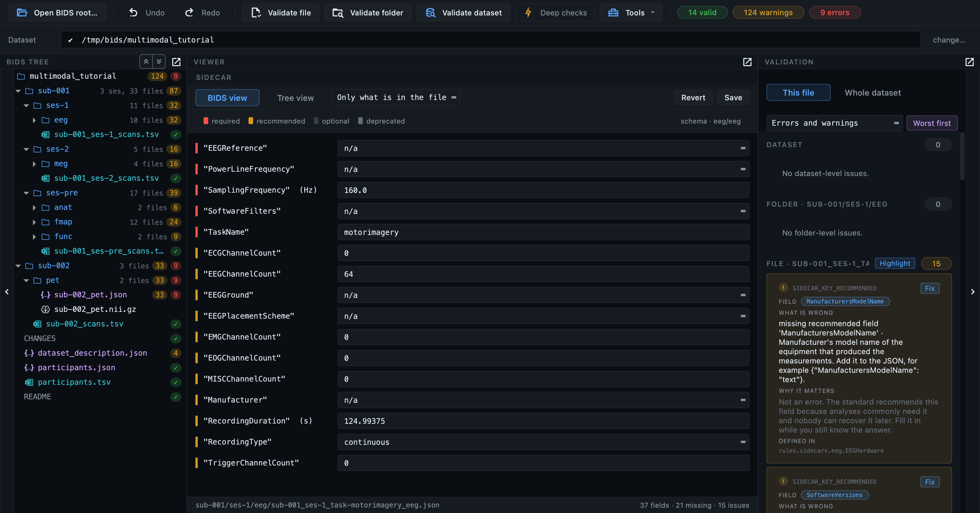Click the folder icon of anat
This screenshot has height=513, width=980.
click(45, 207)
